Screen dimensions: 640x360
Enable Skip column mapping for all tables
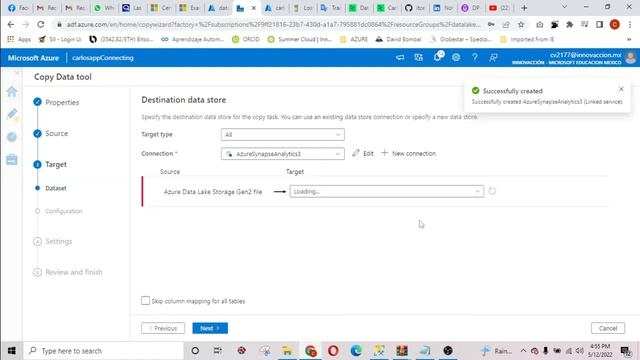(x=145, y=301)
